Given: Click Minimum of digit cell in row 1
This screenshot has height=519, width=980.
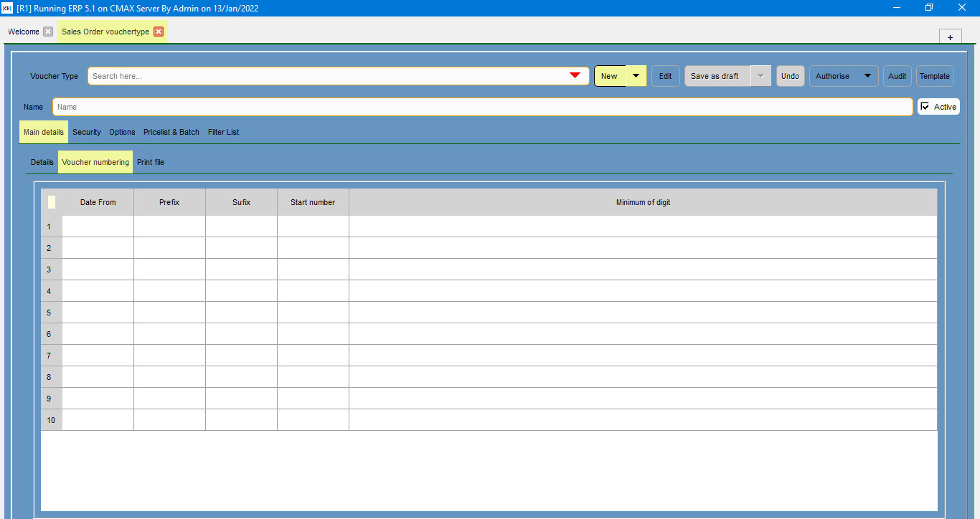Looking at the screenshot, I should pos(643,227).
